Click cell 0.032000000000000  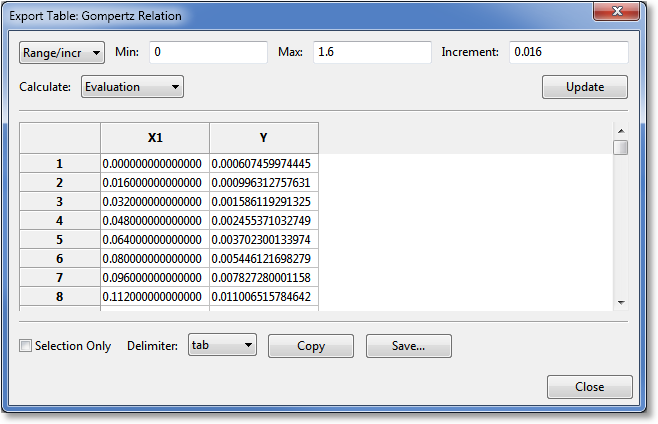click(155, 202)
